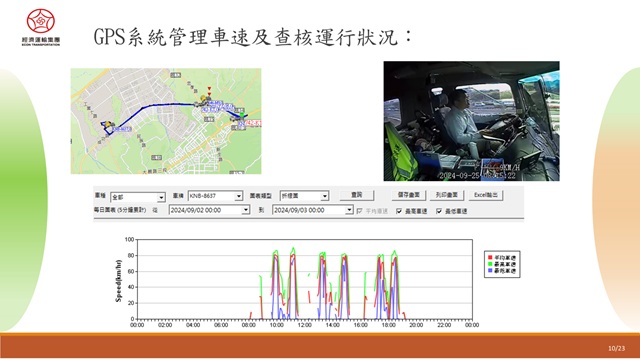Toggle the lowest speed checkbox
The image size is (640, 360).
(439, 211)
